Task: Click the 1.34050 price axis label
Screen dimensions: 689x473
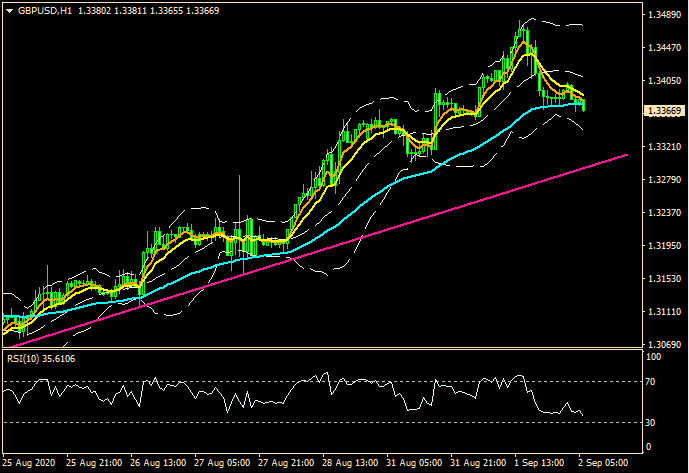Action: click(x=664, y=82)
